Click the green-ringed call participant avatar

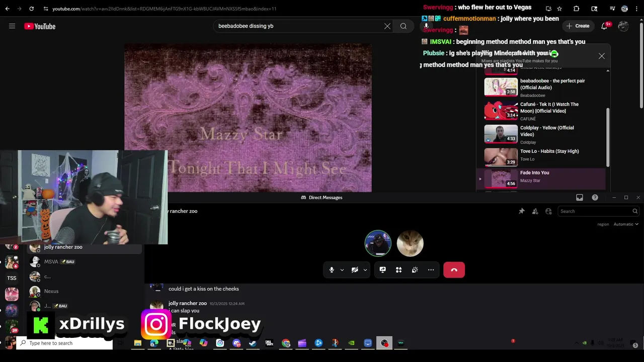coord(378,243)
